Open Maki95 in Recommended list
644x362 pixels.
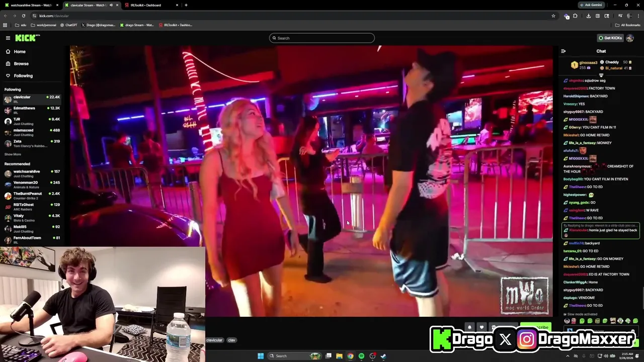(x=32, y=229)
